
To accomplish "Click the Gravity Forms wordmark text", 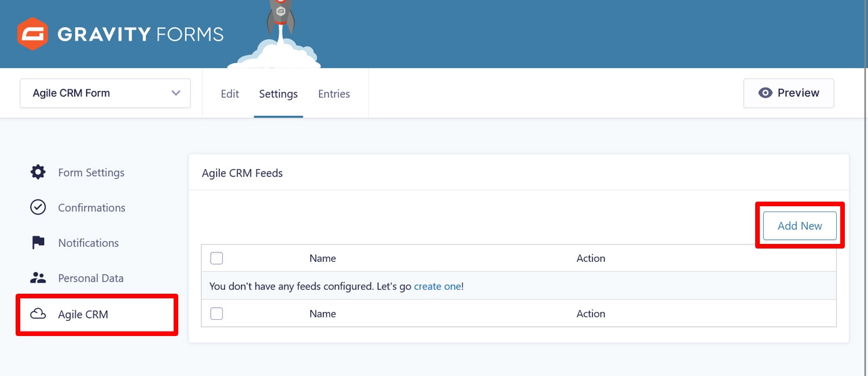I will [x=141, y=34].
